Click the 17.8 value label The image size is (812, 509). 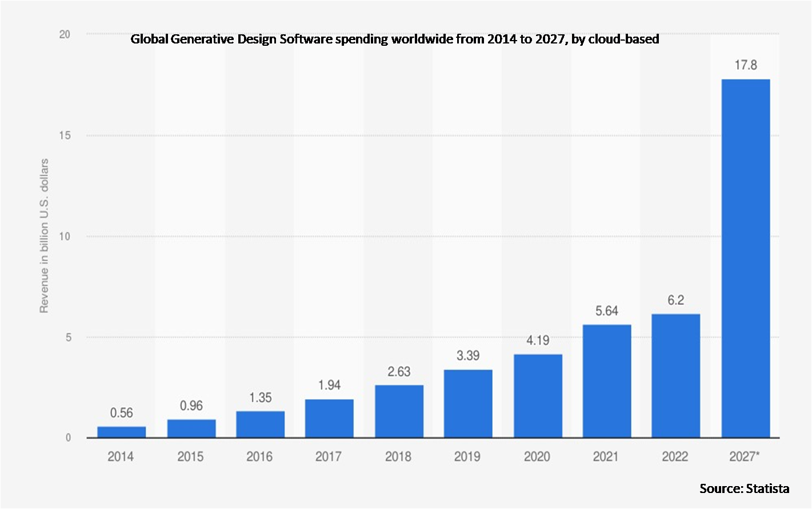pos(745,65)
